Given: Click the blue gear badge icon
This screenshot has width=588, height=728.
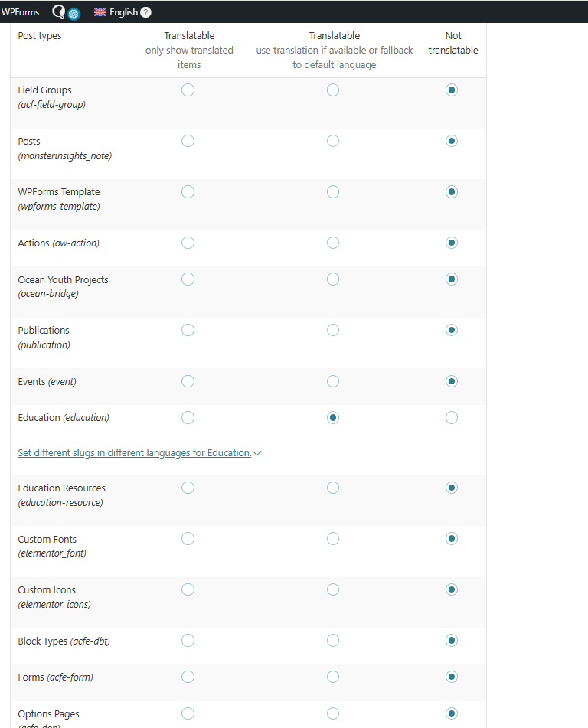Looking at the screenshot, I should (73, 14).
